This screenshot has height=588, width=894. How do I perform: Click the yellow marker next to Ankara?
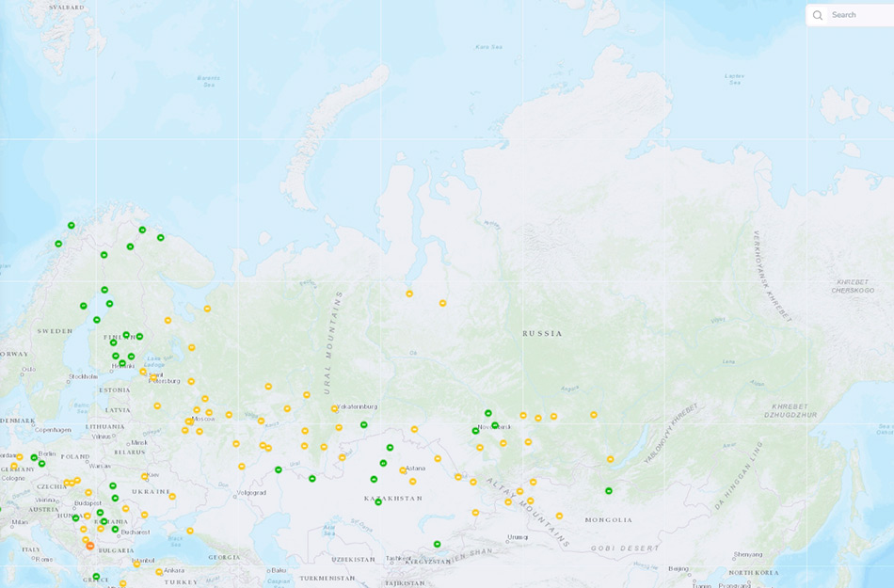click(159, 572)
